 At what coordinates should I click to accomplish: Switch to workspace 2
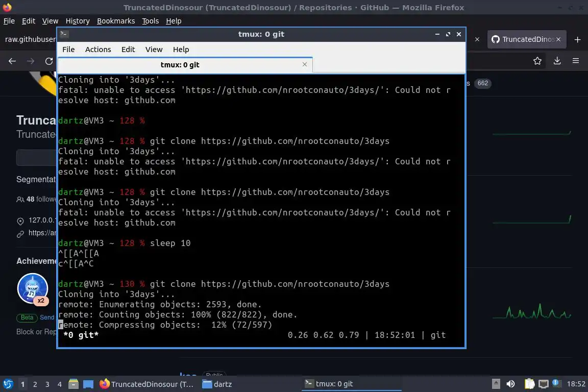(x=35, y=384)
